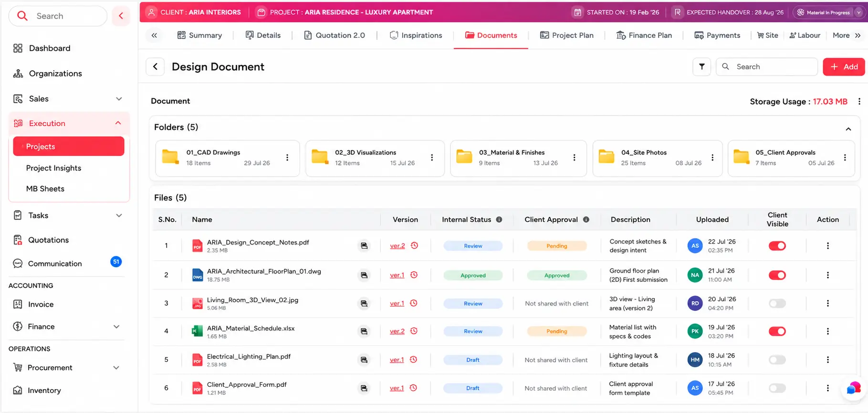Disable client visibility for ARIA_Design_Concept_Notes.pdf
Screen dimensions: 868x413
point(777,246)
